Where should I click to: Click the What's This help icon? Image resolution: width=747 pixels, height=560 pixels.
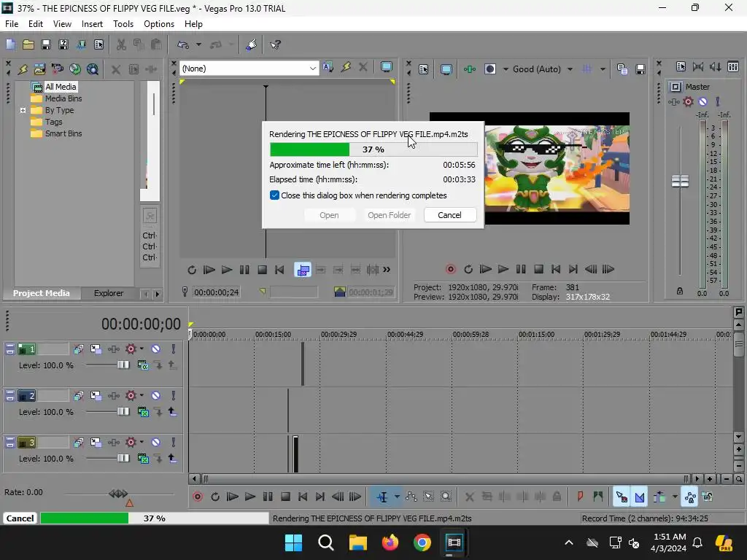click(275, 44)
